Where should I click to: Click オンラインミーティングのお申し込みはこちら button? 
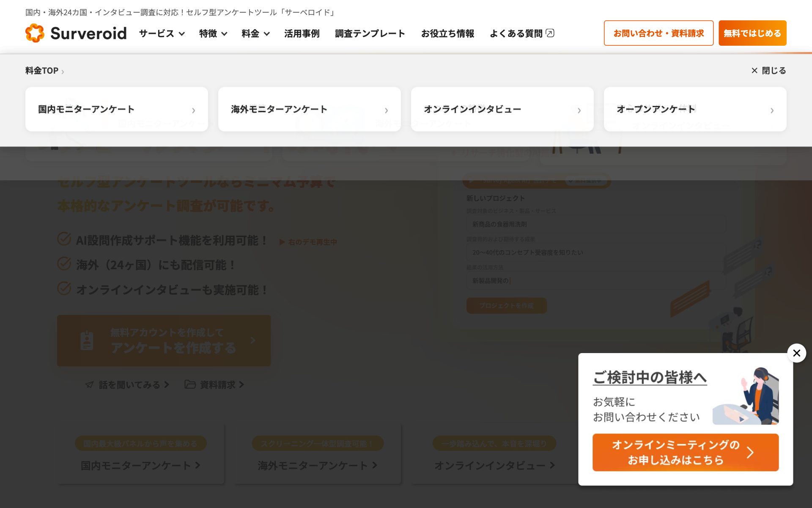(686, 452)
